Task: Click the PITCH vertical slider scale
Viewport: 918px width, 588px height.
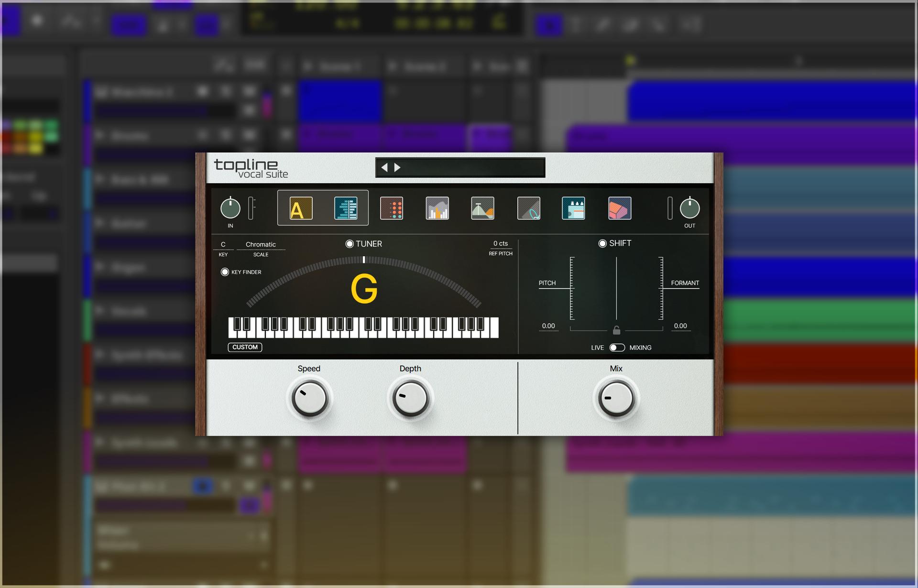Action: click(x=572, y=288)
